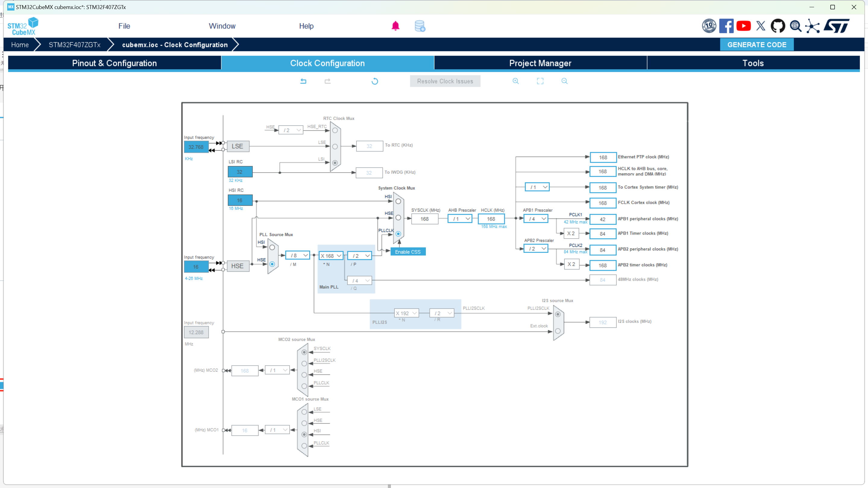The image size is (868, 488).
Task: Select Ext.clock in I2S source Mux
Action: tap(558, 331)
